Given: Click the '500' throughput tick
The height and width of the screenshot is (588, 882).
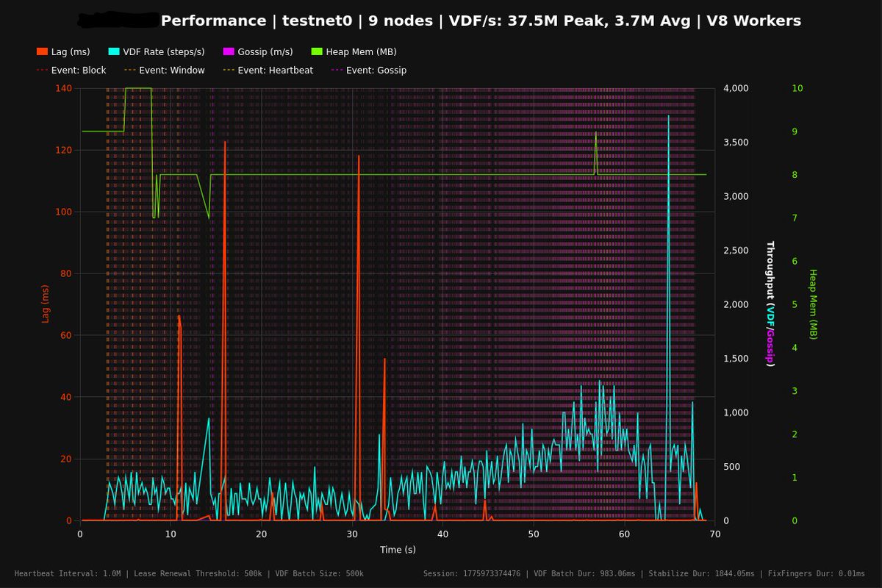Looking at the screenshot, I should click(x=733, y=467).
